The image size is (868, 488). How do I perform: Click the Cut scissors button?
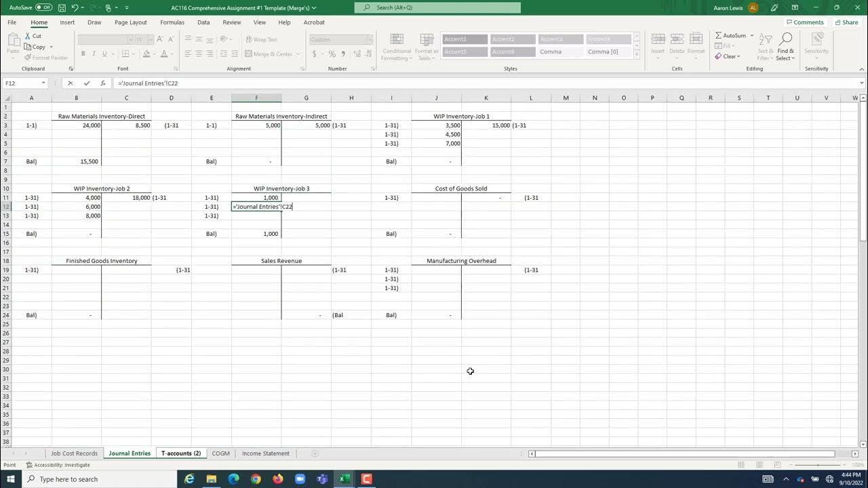[33, 36]
